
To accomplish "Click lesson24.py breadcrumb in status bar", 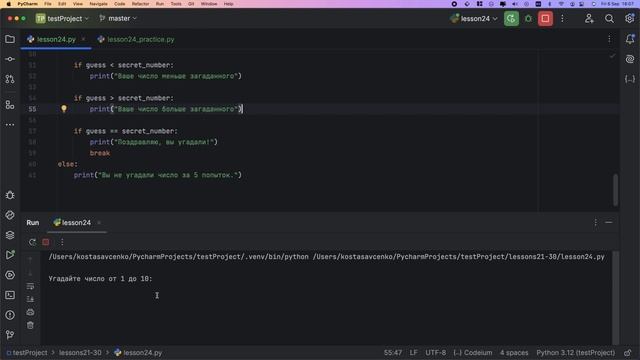I will tap(138, 353).
